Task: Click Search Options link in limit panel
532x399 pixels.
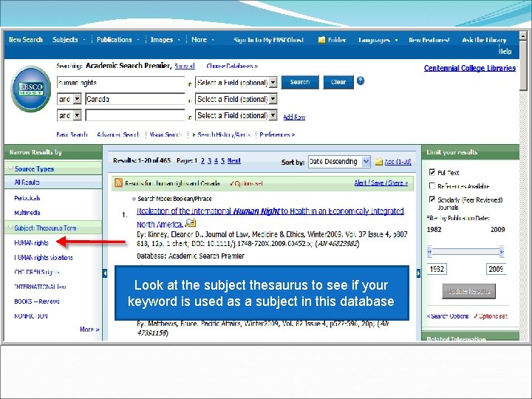Action: tap(448, 316)
